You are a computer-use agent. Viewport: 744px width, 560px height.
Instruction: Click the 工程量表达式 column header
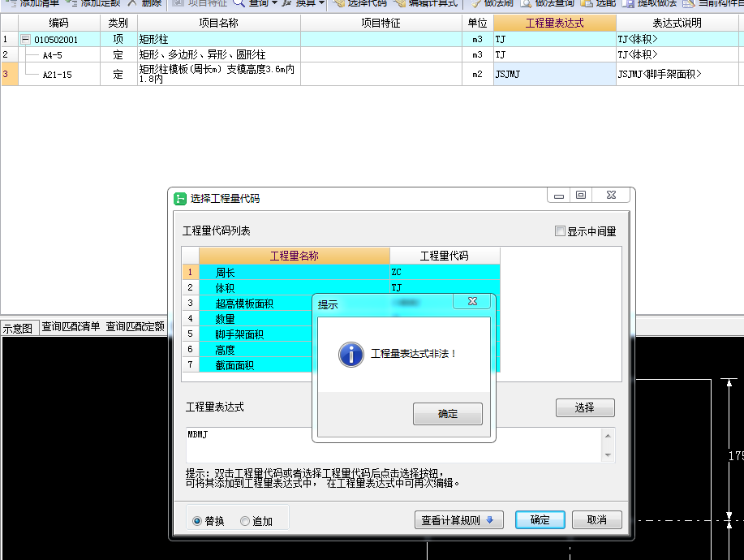(x=555, y=23)
